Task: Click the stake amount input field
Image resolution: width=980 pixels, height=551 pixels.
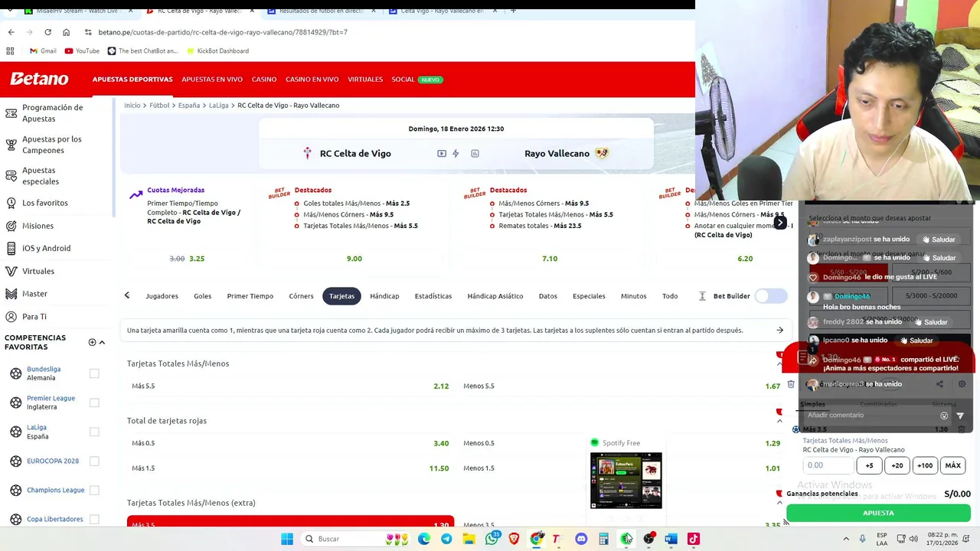Action: pos(828,465)
